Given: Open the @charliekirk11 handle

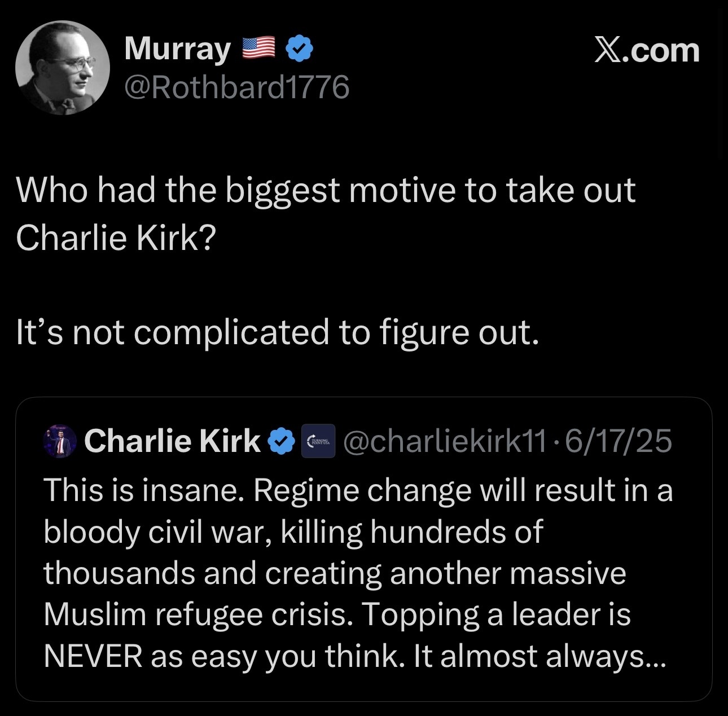Looking at the screenshot, I should pos(445,441).
